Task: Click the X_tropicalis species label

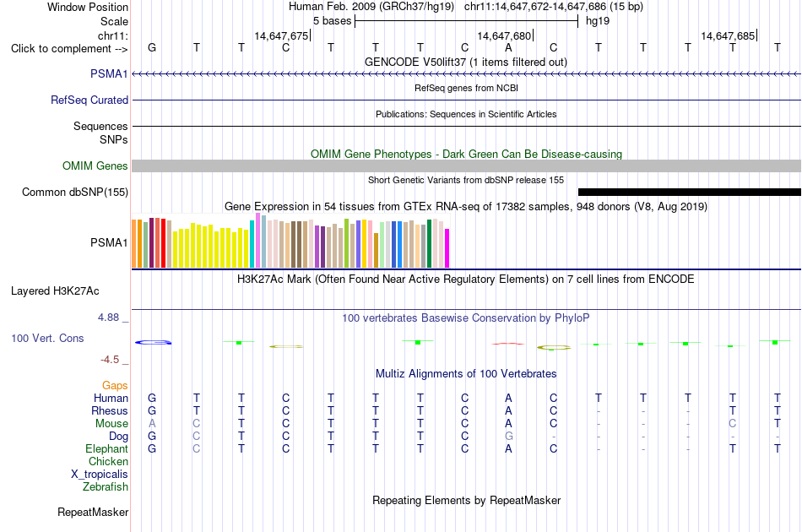Action: (x=100, y=475)
